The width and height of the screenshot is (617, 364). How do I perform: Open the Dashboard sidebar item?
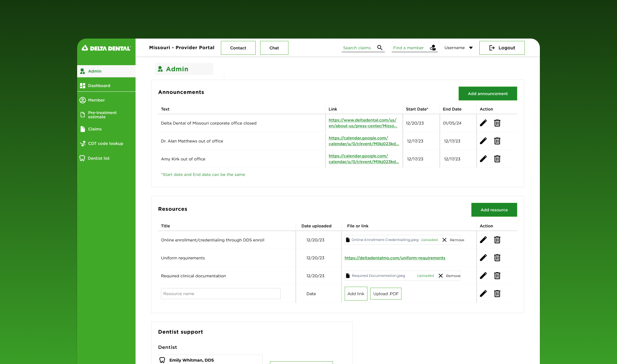[x=99, y=86]
